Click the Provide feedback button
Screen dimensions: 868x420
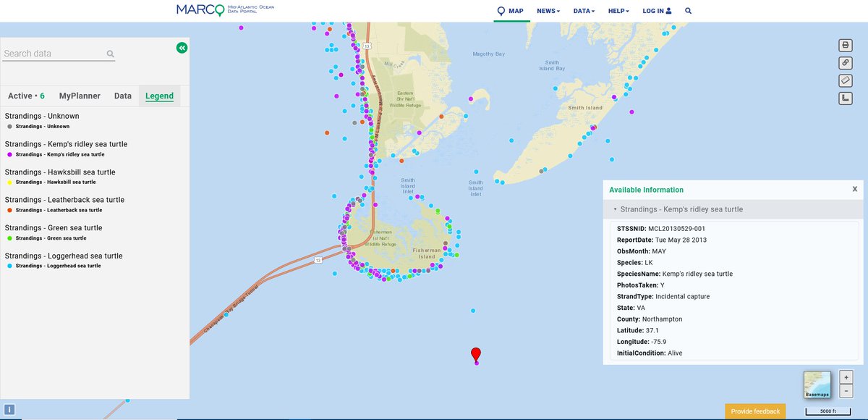(755, 411)
